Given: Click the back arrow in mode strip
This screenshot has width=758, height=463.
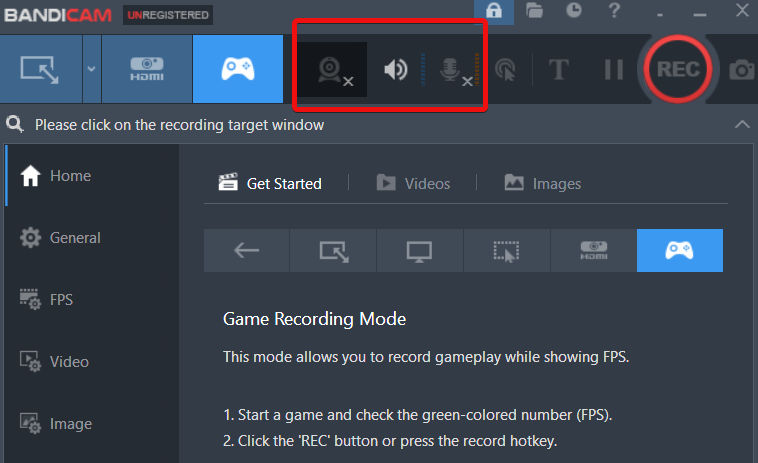Looking at the screenshot, I should point(247,250).
